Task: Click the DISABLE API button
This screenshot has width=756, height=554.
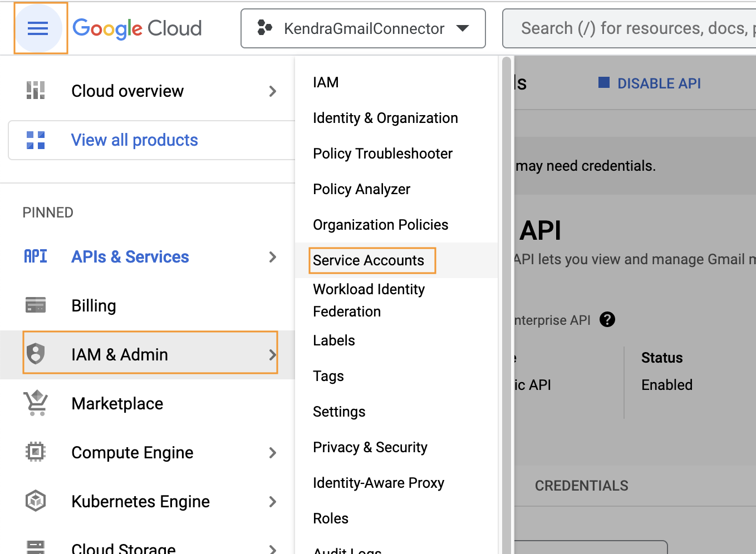Action: (x=650, y=83)
